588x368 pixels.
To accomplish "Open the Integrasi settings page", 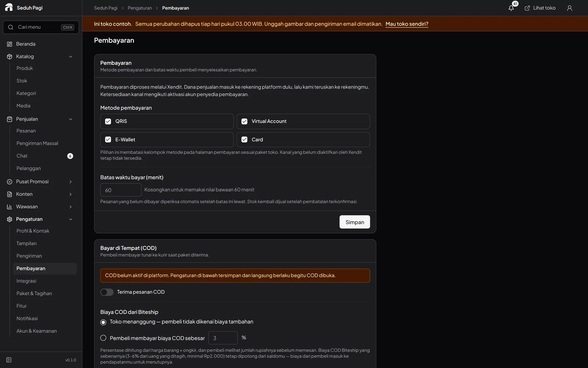I will point(45,281).
